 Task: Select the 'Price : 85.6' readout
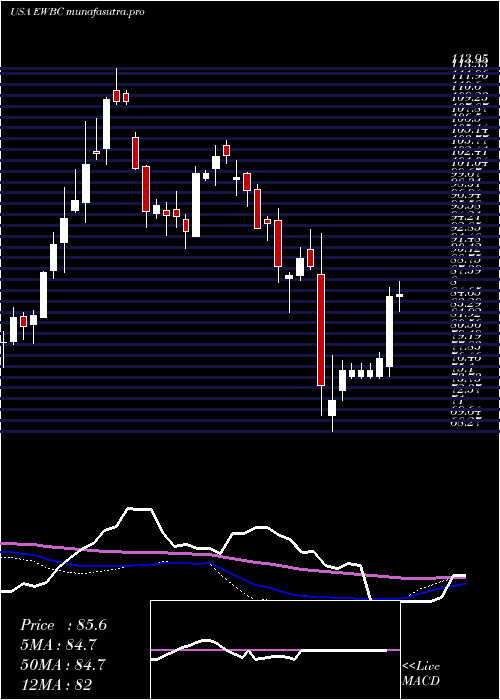point(63,625)
